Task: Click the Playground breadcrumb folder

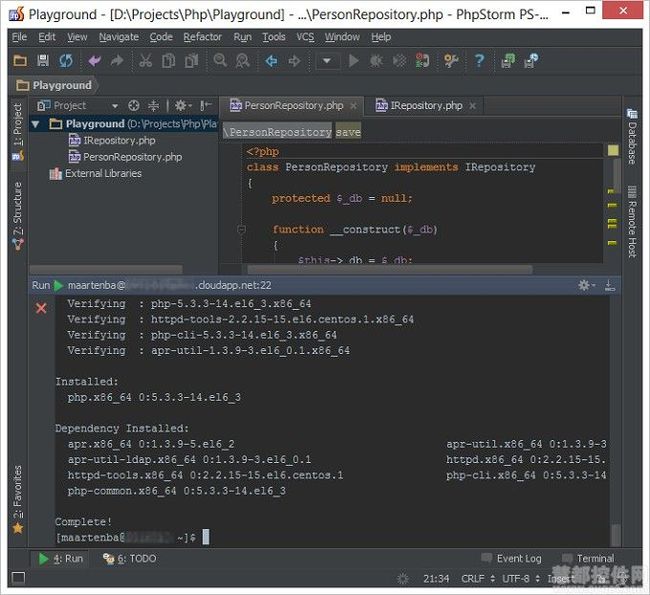Action: 54,85
